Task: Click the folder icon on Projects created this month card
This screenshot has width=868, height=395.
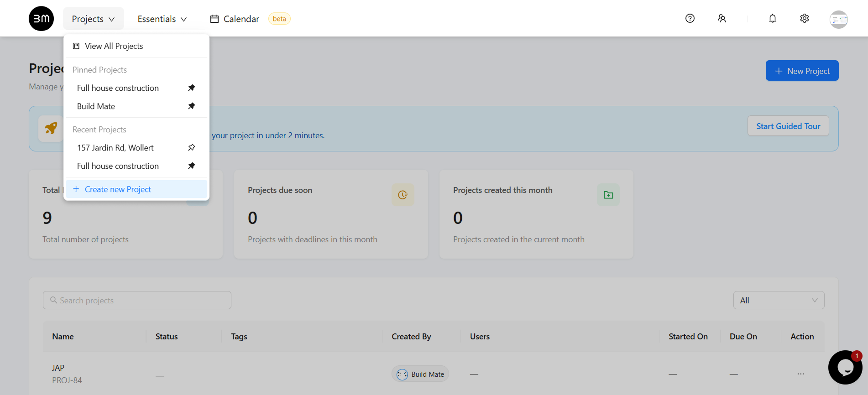Action: coord(608,195)
